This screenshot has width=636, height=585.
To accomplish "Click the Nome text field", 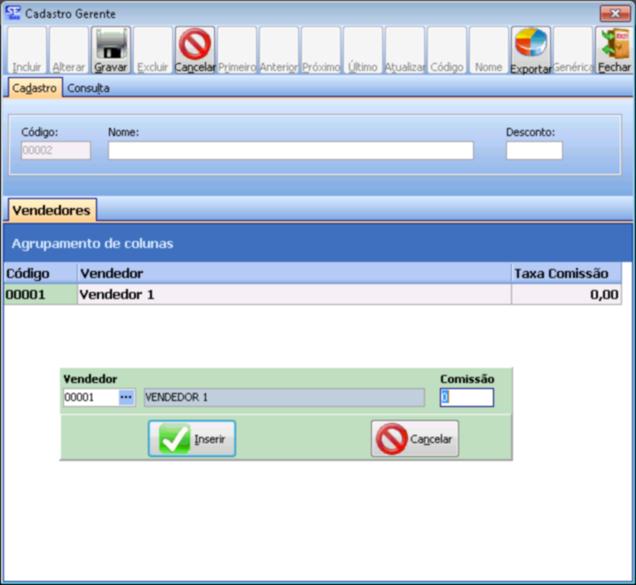I will [290, 151].
